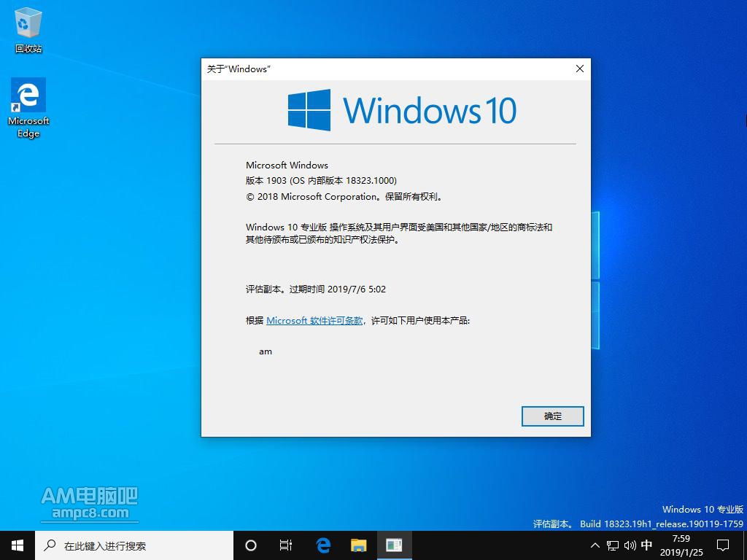
Task: Close the 关于 Windows dialog
Action: [x=580, y=69]
